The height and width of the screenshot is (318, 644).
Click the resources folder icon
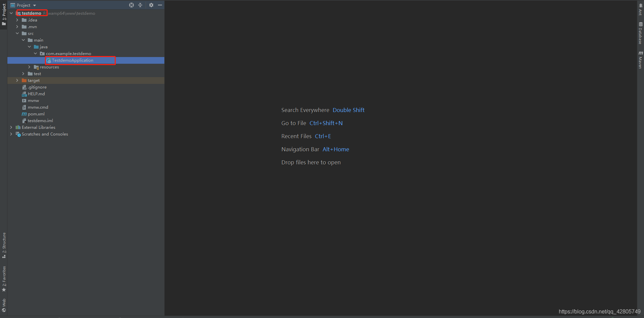36,67
